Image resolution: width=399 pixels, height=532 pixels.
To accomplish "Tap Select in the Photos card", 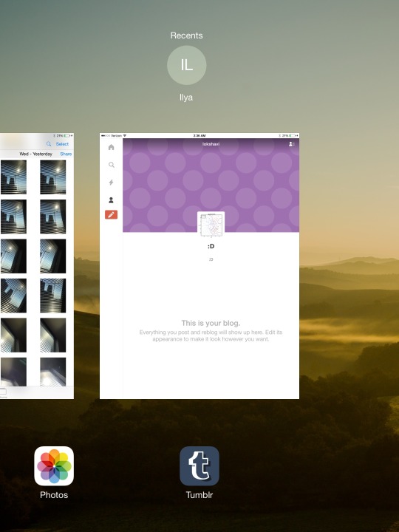I will click(62, 144).
